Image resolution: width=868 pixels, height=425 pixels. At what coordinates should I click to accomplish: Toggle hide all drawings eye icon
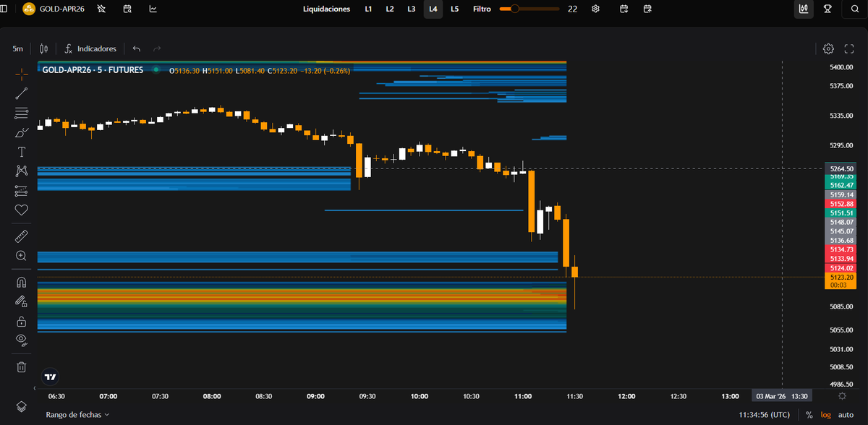22,340
